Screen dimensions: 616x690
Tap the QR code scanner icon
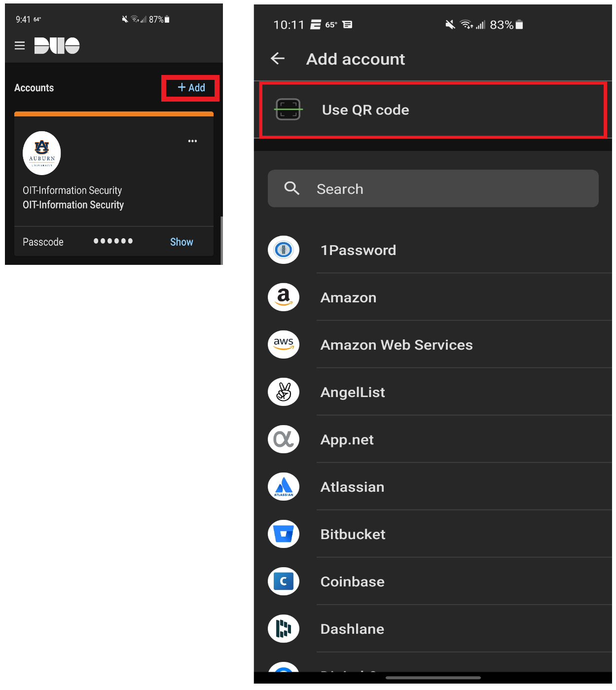[288, 109]
